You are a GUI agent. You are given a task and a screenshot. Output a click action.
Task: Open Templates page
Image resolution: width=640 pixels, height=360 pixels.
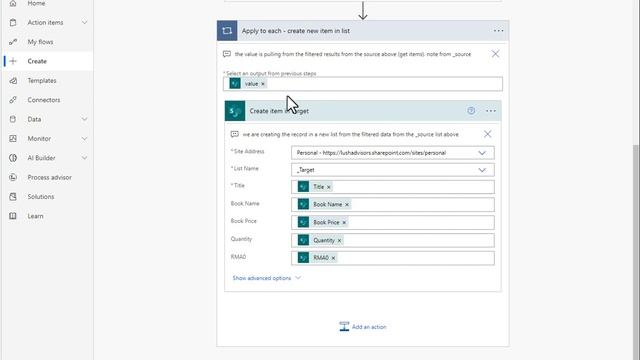(x=42, y=80)
